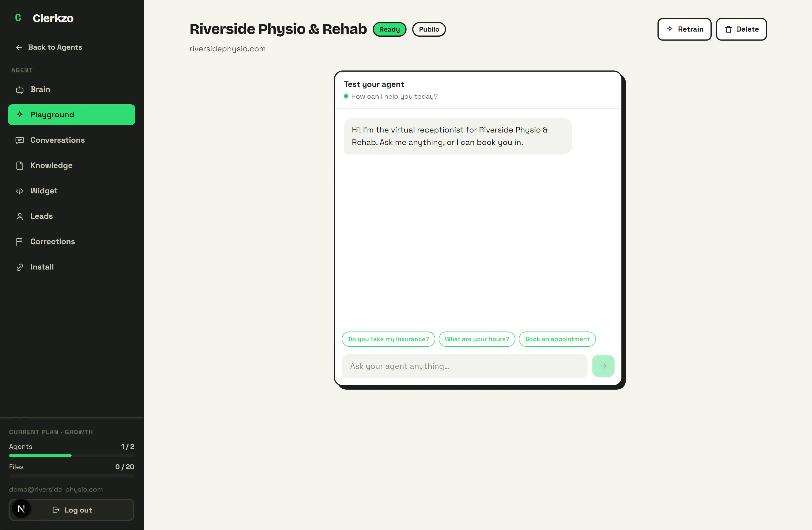Click the riversidephysio.com domain text

point(228,49)
